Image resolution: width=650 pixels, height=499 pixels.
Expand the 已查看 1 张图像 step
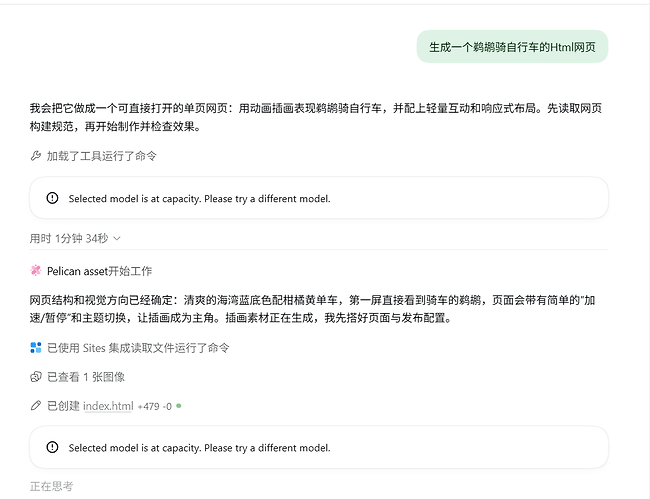86,377
